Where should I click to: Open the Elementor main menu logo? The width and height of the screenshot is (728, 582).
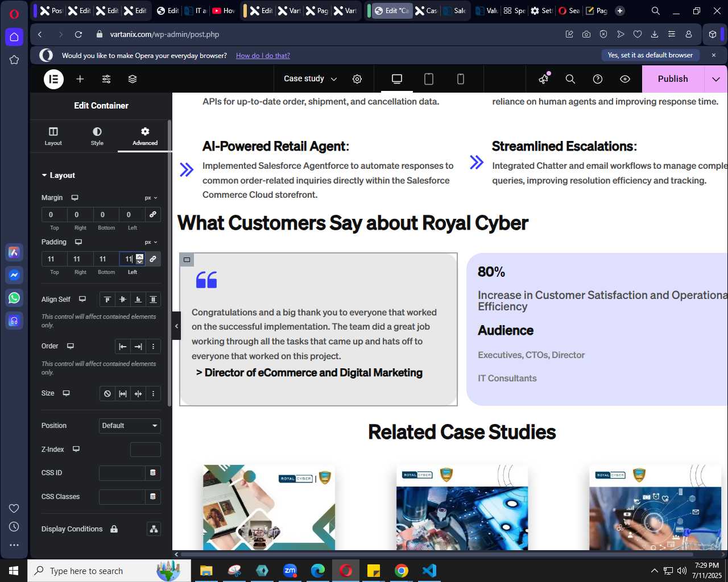coord(54,79)
